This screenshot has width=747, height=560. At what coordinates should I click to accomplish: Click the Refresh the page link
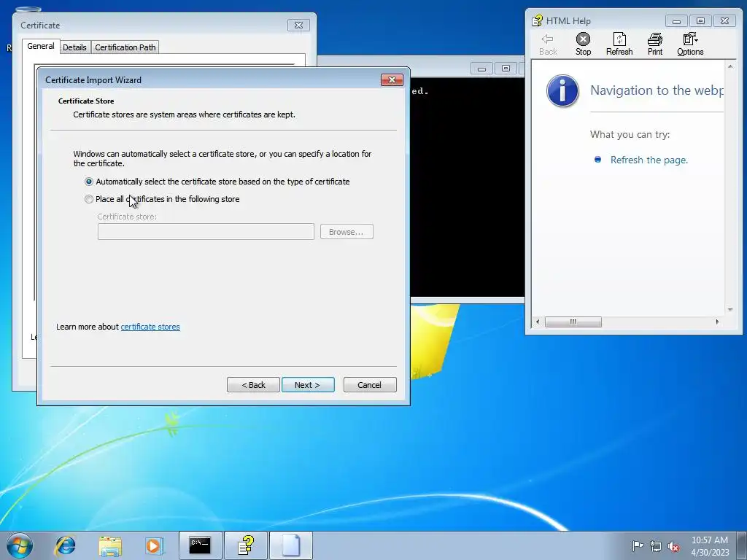(649, 160)
